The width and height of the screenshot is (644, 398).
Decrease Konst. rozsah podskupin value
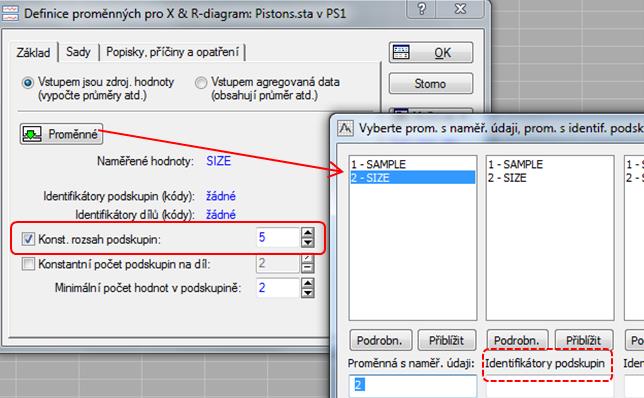coord(308,243)
